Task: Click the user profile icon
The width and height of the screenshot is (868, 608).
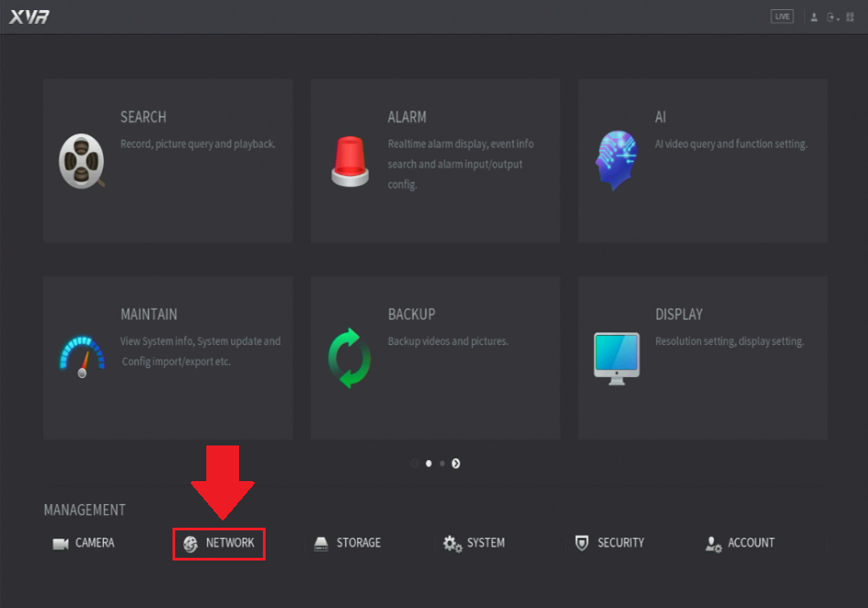Action: click(x=814, y=17)
